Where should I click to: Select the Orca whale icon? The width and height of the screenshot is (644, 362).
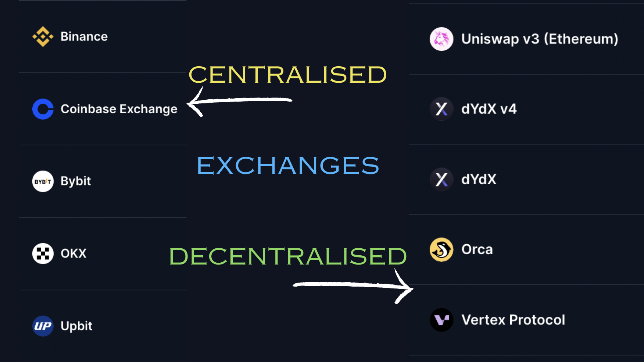click(x=441, y=249)
